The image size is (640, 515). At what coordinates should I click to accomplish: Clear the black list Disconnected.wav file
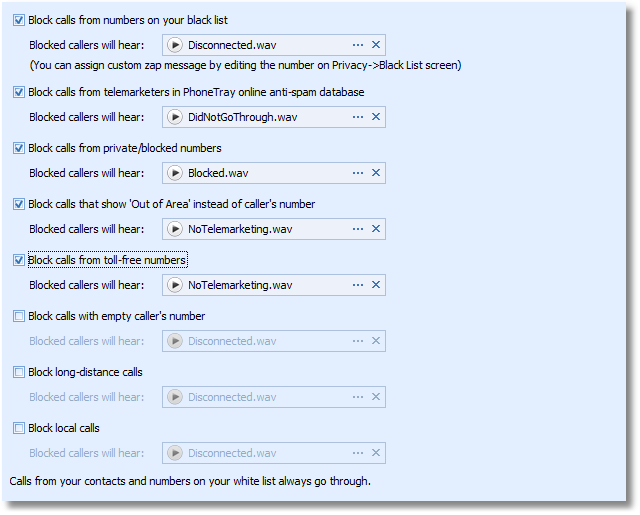click(x=376, y=45)
